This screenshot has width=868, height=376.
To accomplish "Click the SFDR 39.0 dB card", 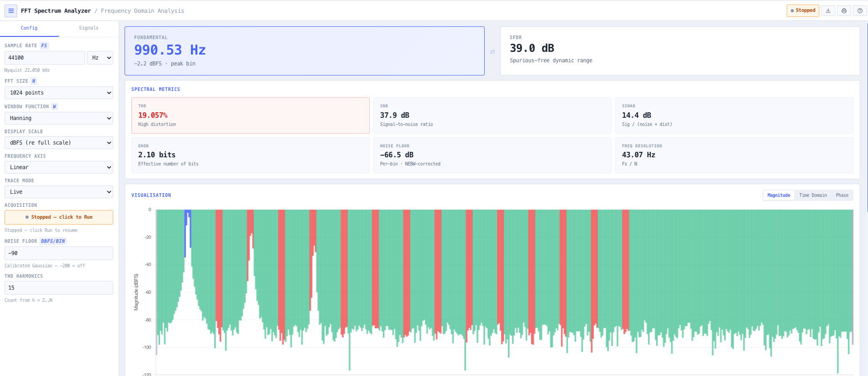I will [x=680, y=51].
